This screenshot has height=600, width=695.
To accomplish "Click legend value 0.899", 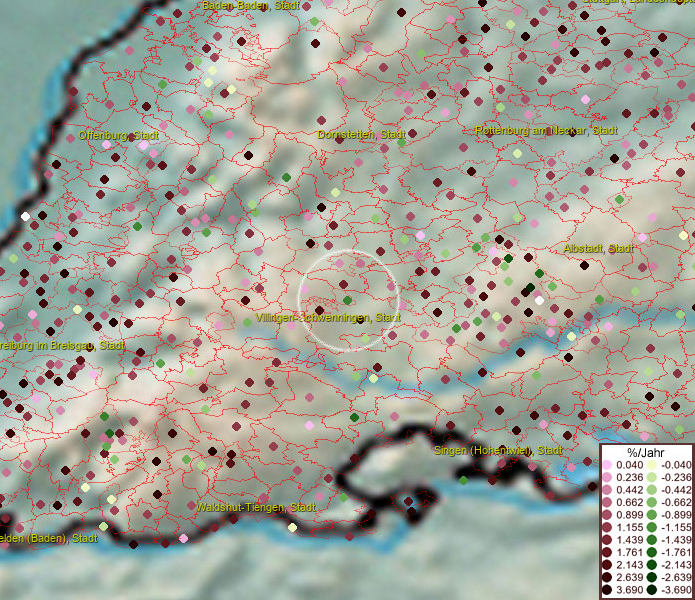I will [629, 515].
